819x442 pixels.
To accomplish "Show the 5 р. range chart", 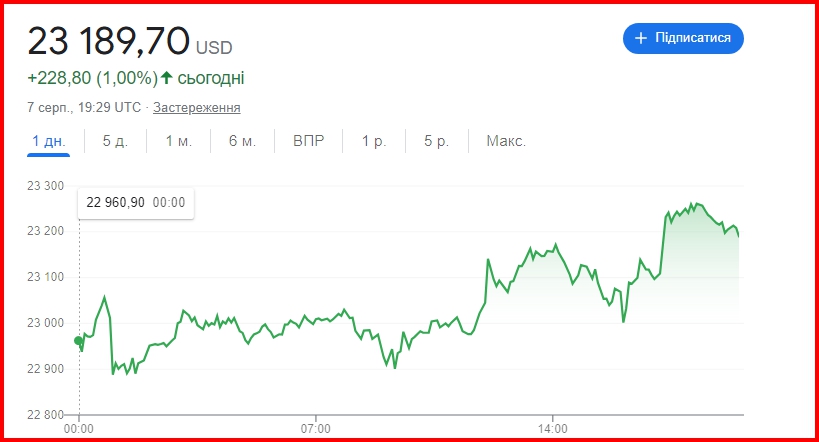I will [437, 141].
